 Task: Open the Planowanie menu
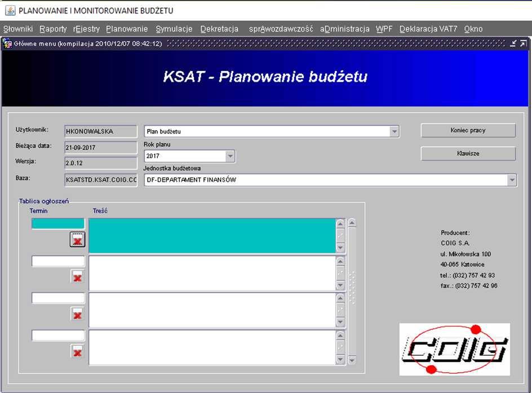(127, 29)
